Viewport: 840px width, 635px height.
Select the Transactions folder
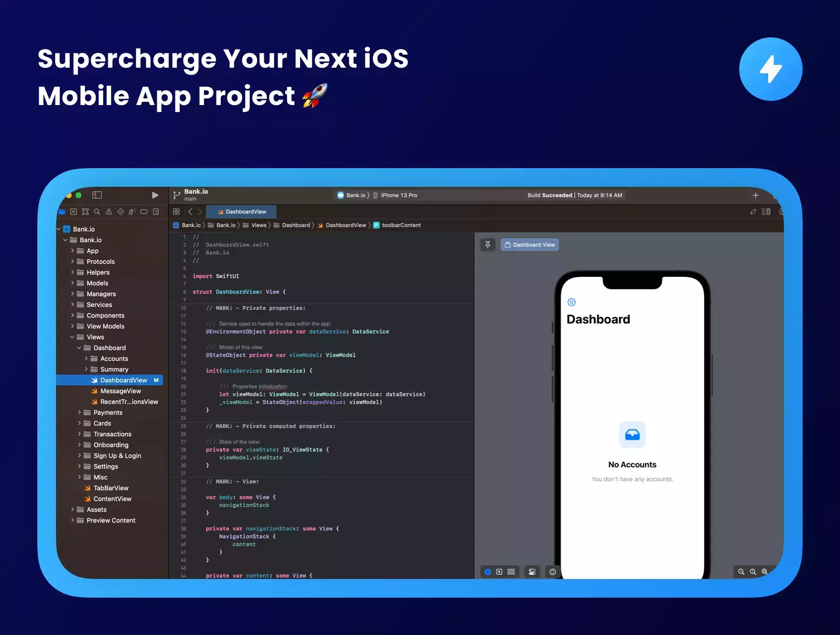(107, 434)
